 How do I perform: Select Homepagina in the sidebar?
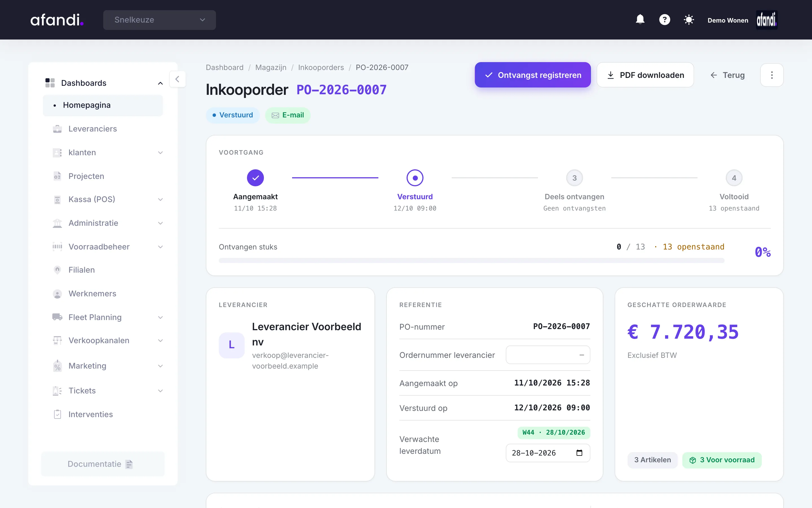103,105
